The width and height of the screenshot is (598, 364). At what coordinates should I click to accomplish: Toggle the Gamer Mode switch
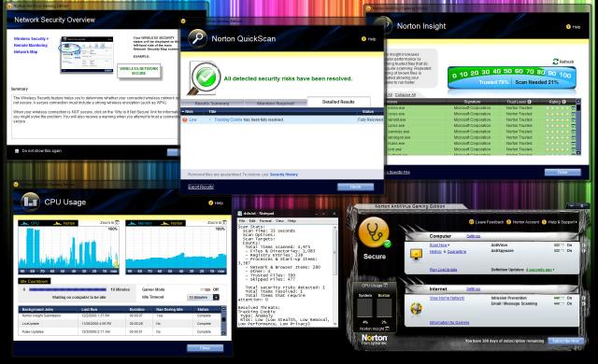tap(206, 289)
